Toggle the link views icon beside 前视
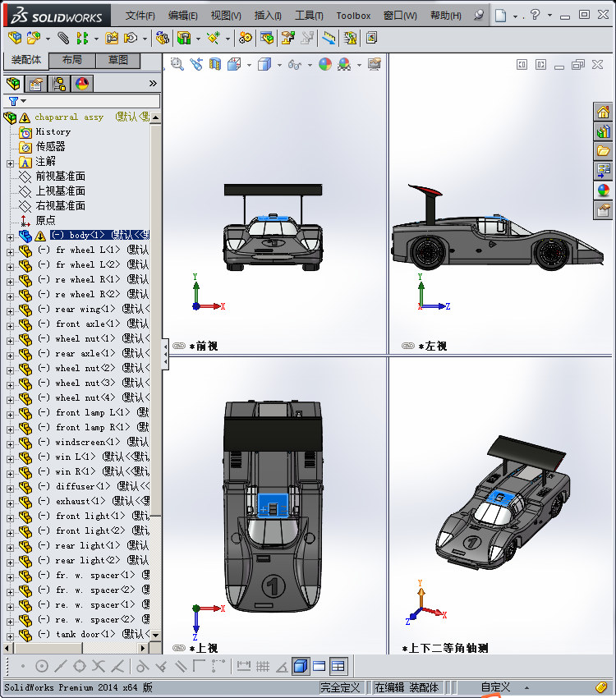Screen dimensions: 616x698 coord(179,346)
